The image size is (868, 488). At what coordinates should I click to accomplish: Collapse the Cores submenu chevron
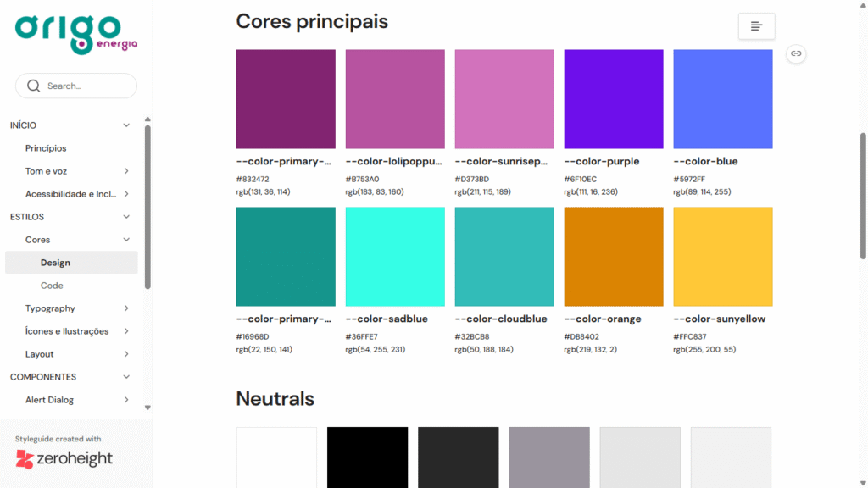pyautogui.click(x=126, y=240)
